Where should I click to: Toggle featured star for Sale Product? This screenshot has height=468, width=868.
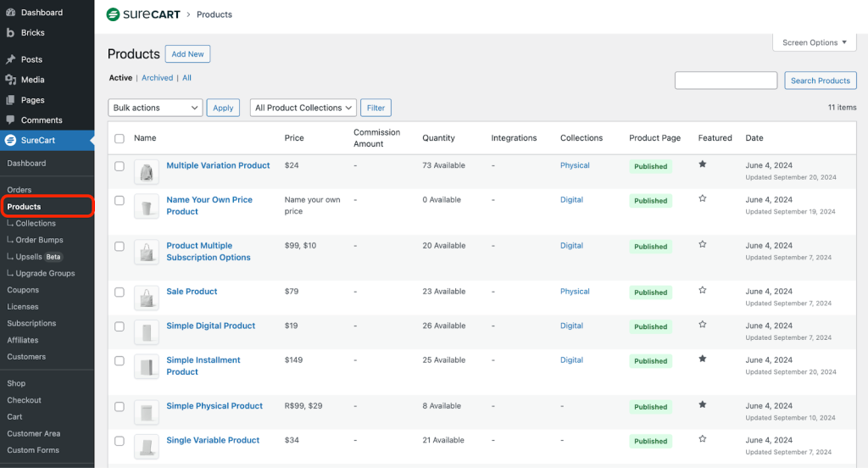pyautogui.click(x=702, y=290)
